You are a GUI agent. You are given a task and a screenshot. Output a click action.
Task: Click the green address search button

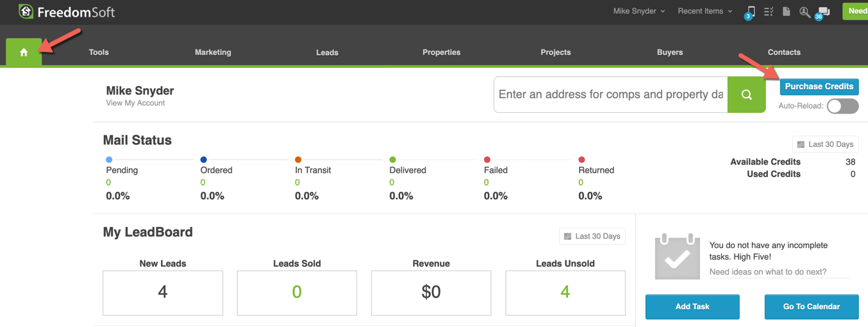pyautogui.click(x=746, y=95)
